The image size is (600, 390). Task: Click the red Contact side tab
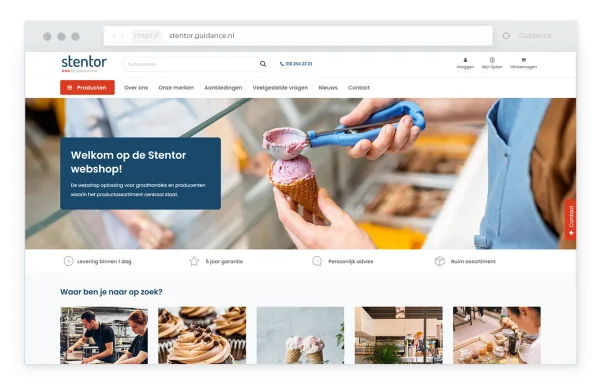click(571, 220)
